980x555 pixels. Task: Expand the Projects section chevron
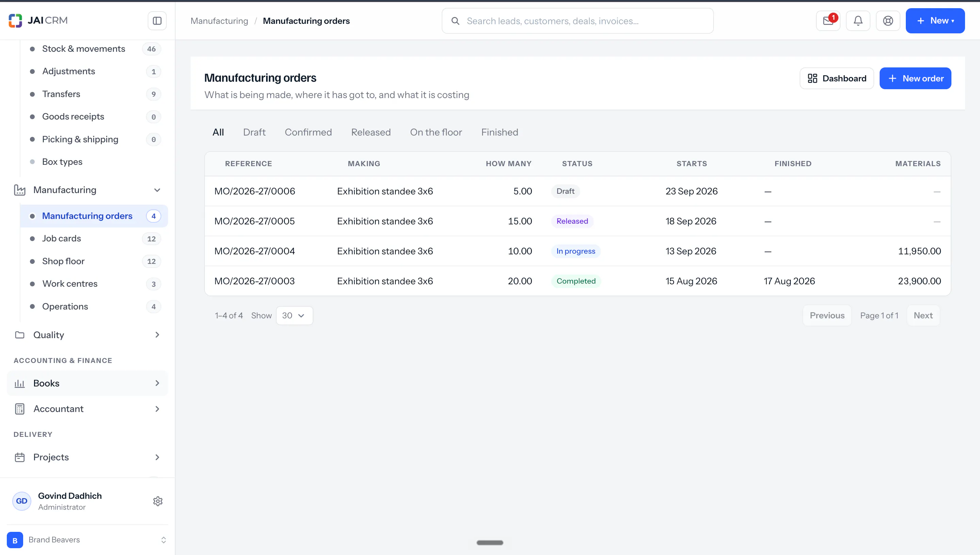[157, 457]
